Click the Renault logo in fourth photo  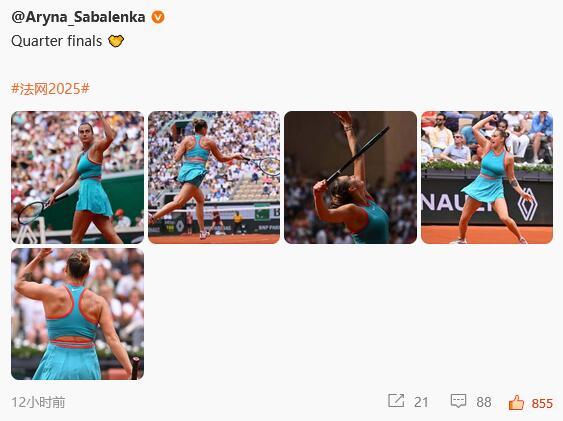[x=527, y=204]
